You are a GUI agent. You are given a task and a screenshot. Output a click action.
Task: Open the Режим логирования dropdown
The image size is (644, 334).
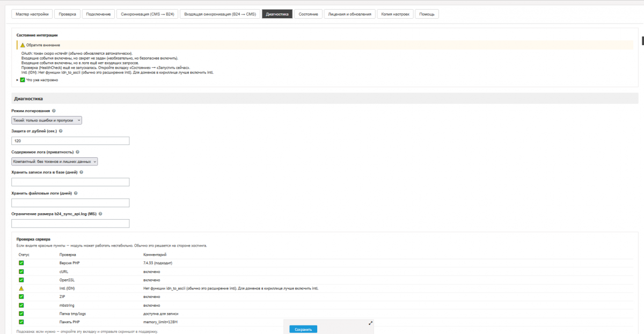(x=47, y=121)
